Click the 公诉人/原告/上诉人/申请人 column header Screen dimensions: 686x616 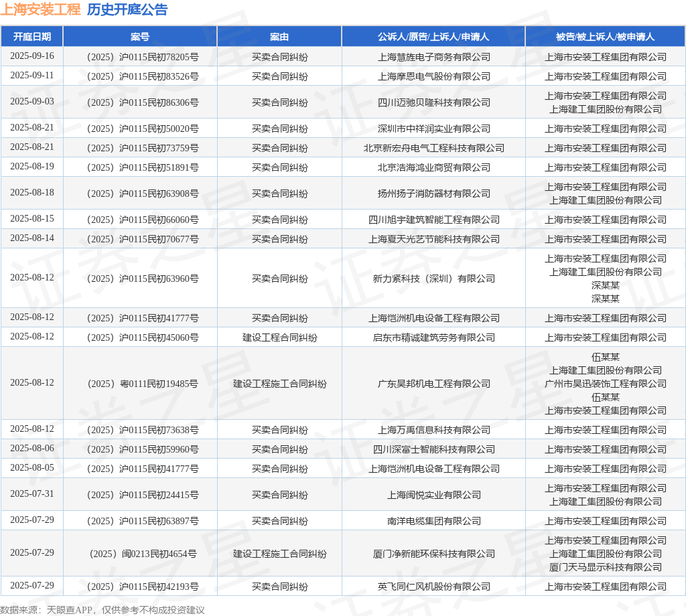click(433, 37)
